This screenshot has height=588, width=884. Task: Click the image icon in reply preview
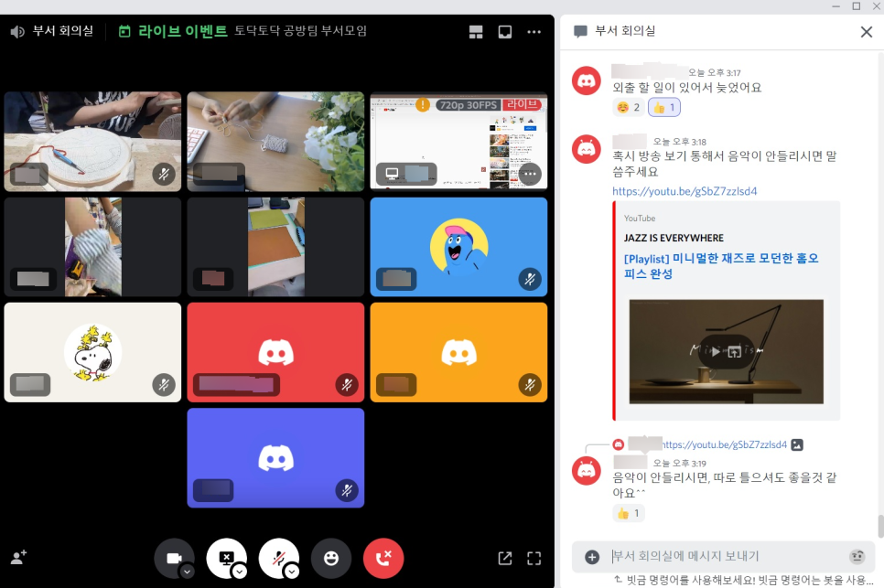797,444
